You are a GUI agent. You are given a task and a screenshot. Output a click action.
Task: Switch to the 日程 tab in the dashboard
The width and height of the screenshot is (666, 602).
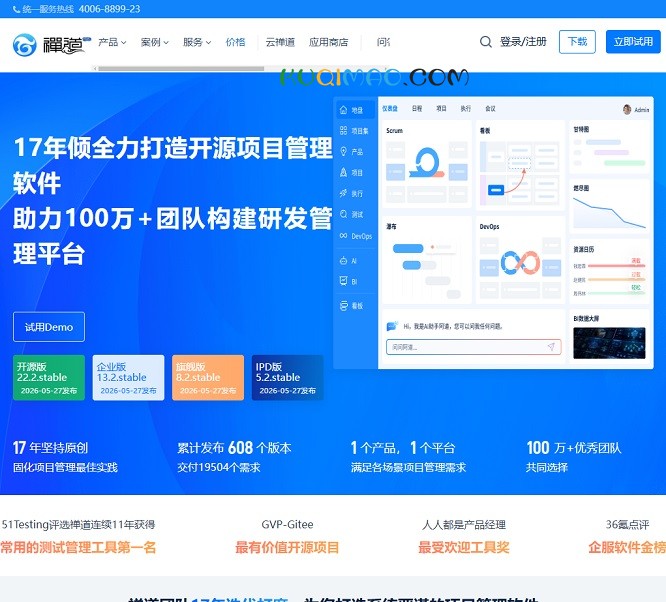(x=417, y=108)
